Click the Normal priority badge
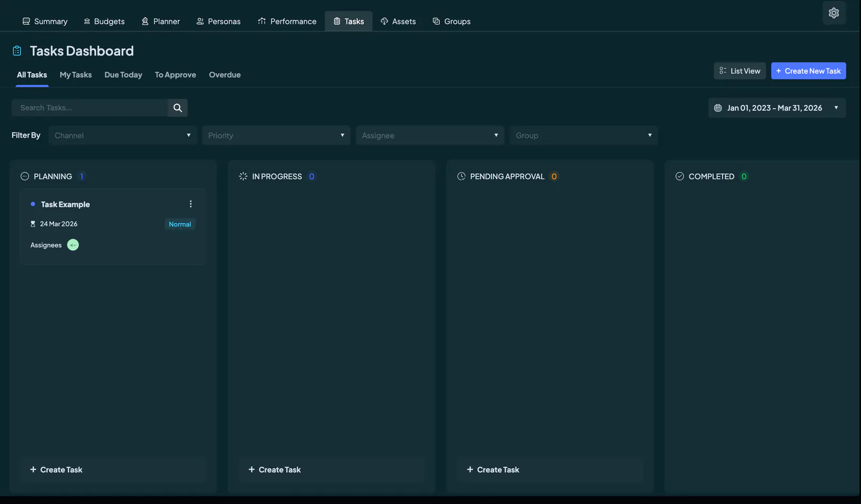Image resolution: width=861 pixels, height=504 pixels. 180,224
